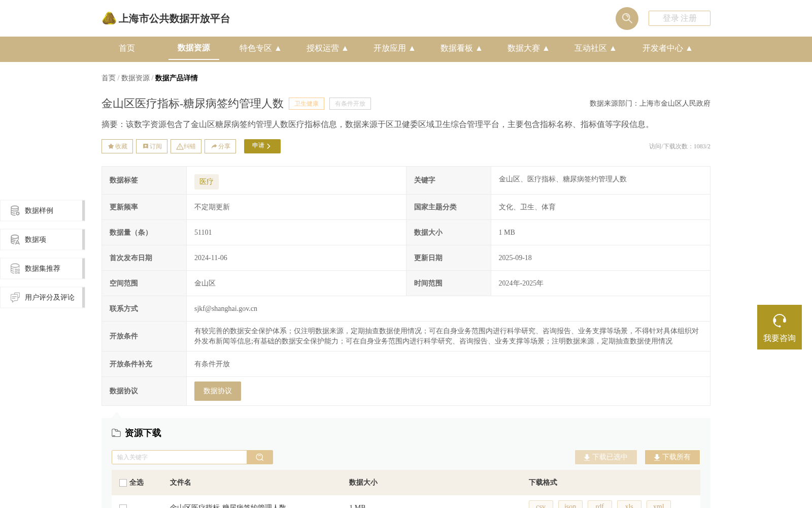The height and width of the screenshot is (508, 812).
Task: Click the update date 2025-09-18
Action: (515, 258)
